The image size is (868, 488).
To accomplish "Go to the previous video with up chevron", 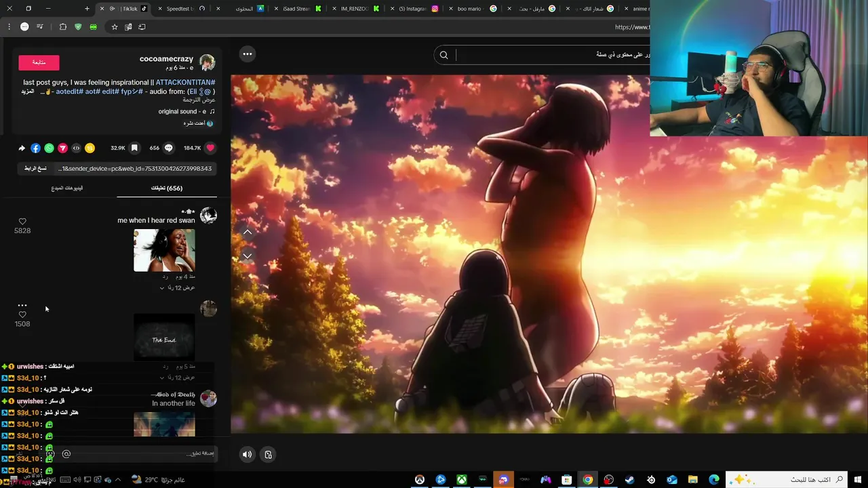I will pyautogui.click(x=248, y=232).
